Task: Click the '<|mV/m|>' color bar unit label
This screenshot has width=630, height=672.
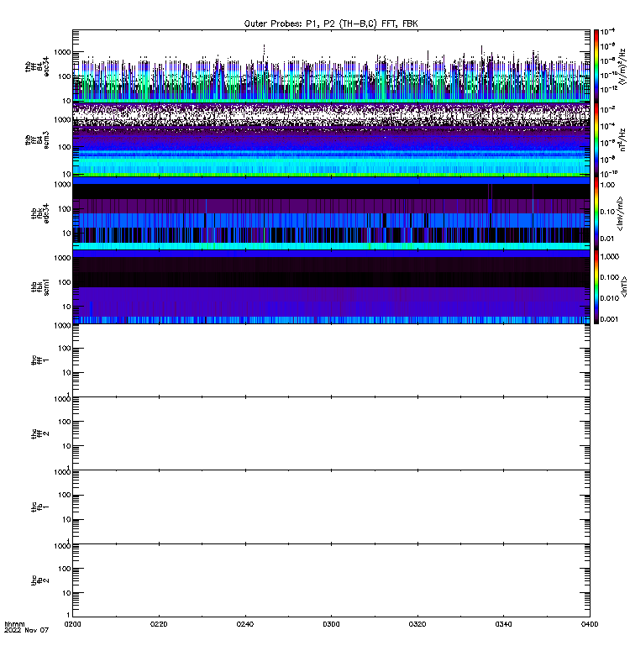Action: (620, 213)
